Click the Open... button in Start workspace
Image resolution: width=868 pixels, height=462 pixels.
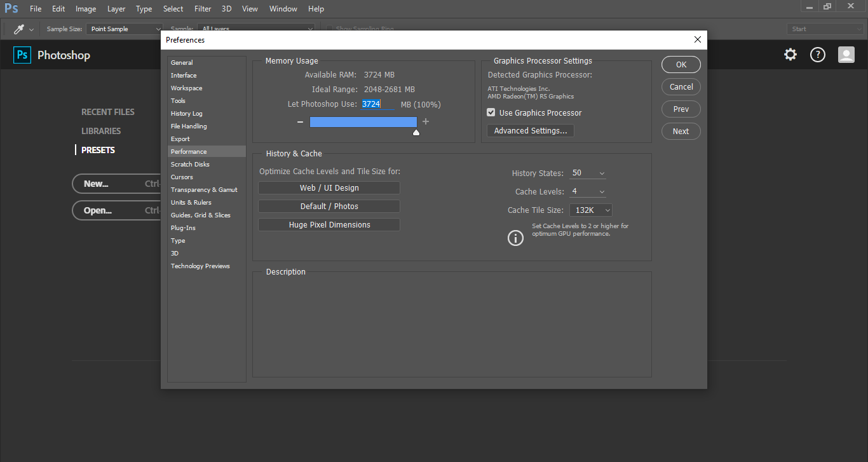116,211
